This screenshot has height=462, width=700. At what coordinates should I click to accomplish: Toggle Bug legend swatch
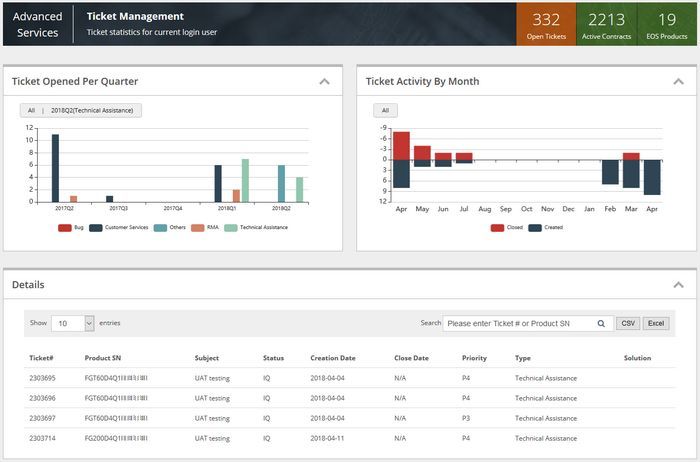(65, 228)
